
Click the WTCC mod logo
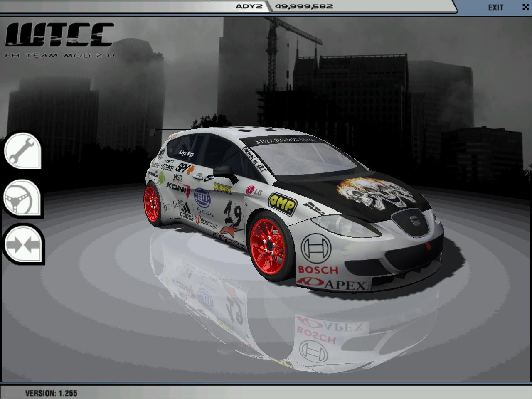click(x=59, y=39)
